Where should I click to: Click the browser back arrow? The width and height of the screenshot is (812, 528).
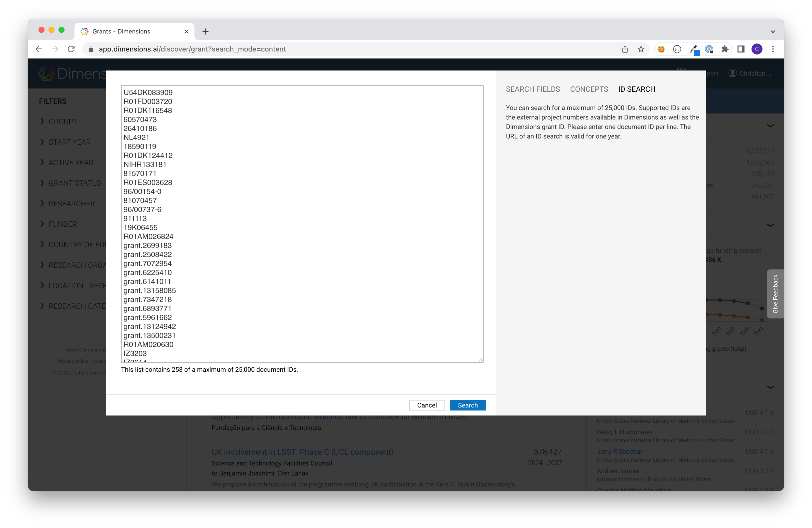[x=39, y=49]
